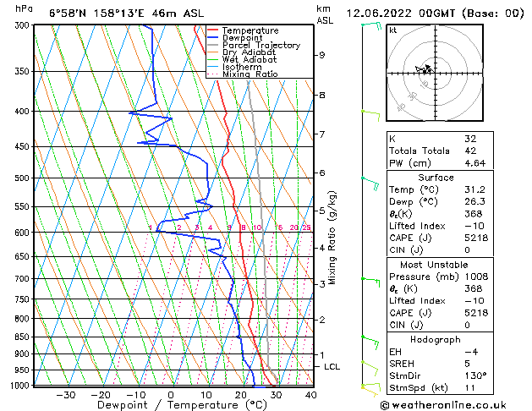Click the Parcel Trajectory legend entry
This screenshot has height=411, width=532.
click(x=261, y=45)
